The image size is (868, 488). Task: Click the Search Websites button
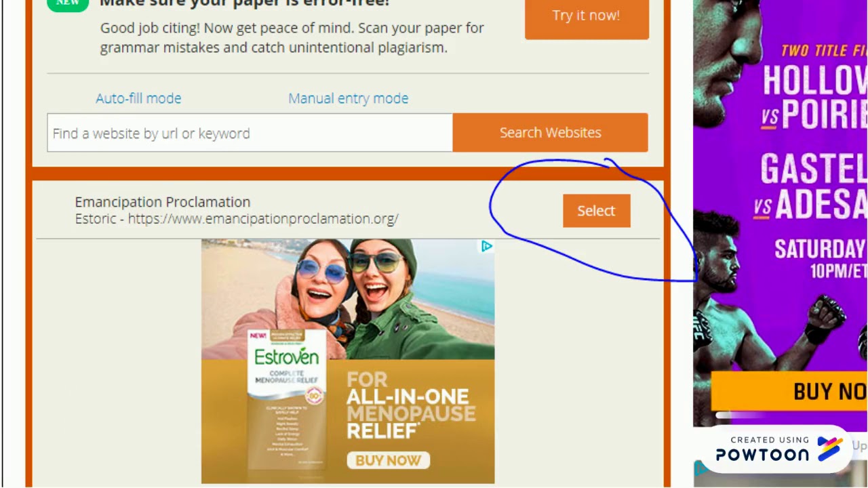550,133
